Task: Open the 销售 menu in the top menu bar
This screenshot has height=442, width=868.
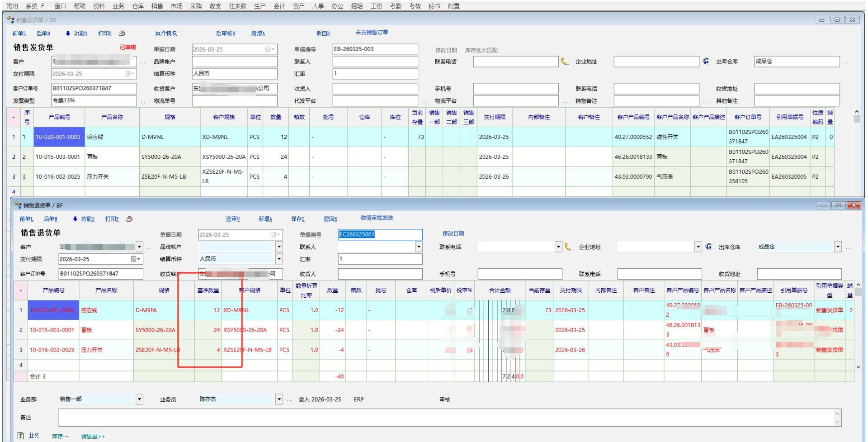Action: coord(157,6)
